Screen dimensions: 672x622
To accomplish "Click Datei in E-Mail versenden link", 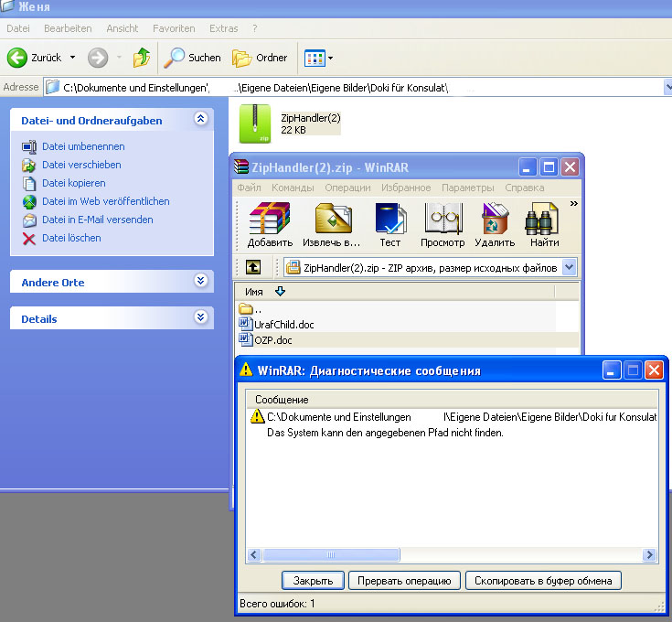I will click(97, 220).
